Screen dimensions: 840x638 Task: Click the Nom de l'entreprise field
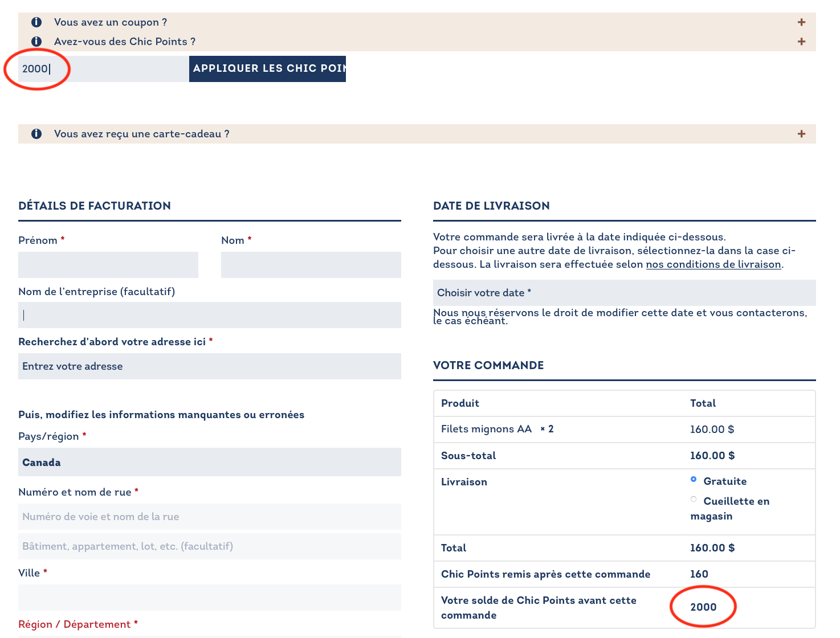(x=209, y=315)
